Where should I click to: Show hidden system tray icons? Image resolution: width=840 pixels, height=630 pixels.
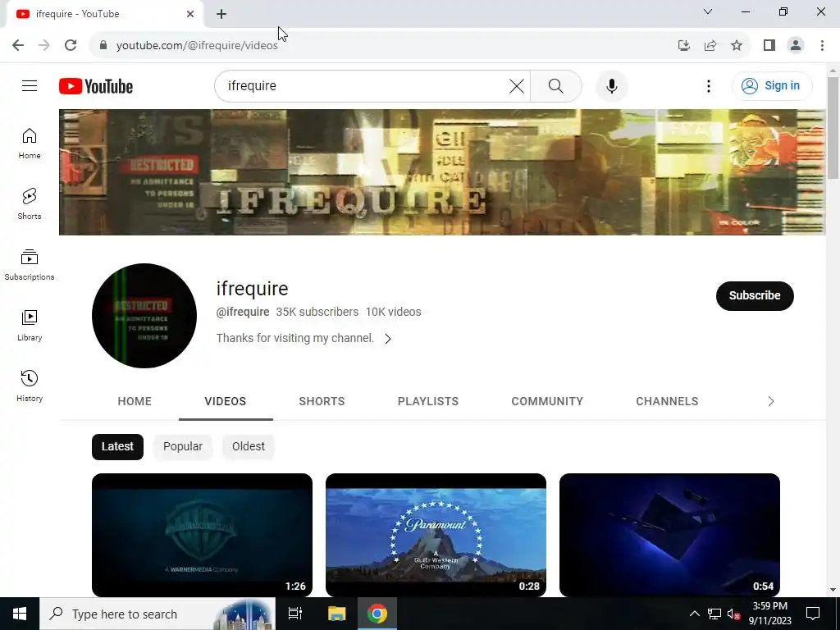coord(694,614)
